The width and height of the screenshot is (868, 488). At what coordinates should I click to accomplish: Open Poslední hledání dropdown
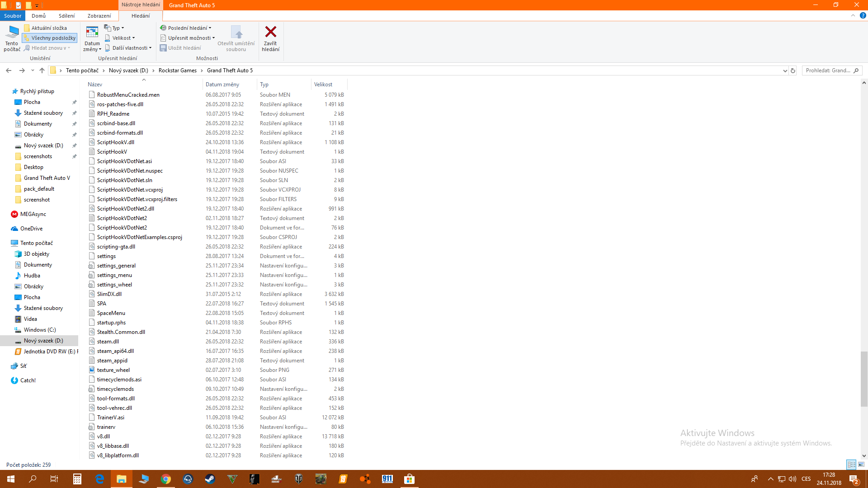click(x=186, y=28)
